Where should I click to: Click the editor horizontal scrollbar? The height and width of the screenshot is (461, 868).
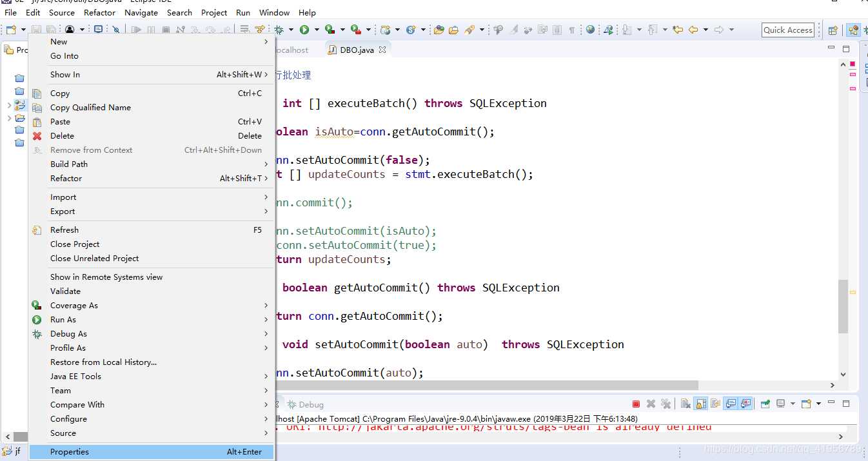487,385
